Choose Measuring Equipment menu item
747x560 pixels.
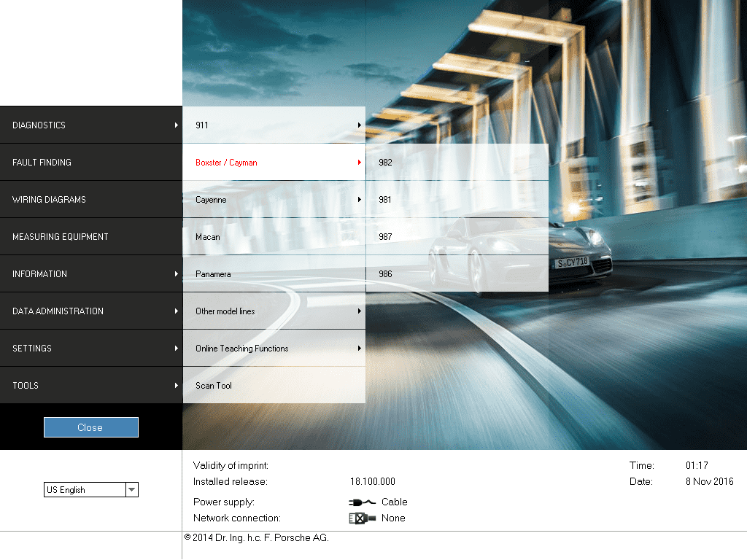pos(90,237)
